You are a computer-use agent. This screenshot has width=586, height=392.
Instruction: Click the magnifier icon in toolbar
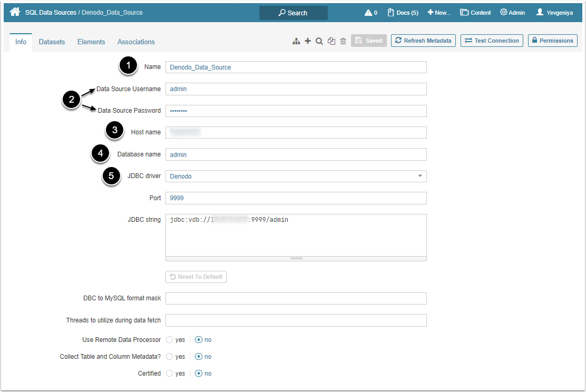coord(319,41)
